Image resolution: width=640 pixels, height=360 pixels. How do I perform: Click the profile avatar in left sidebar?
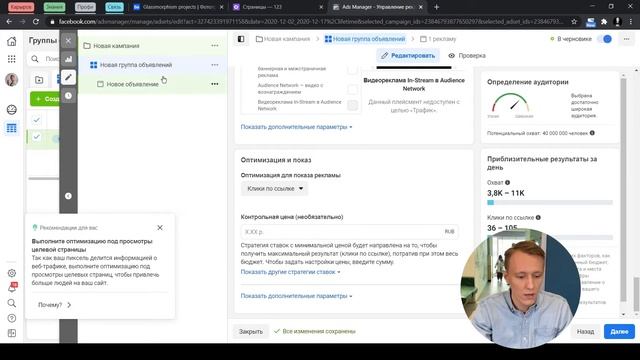click(x=11, y=80)
